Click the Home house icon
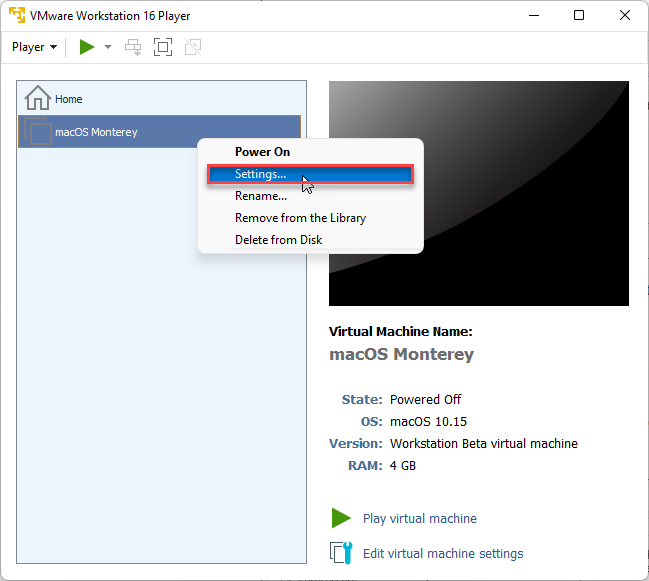The height and width of the screenshot is (581, 649). point(38,98)
